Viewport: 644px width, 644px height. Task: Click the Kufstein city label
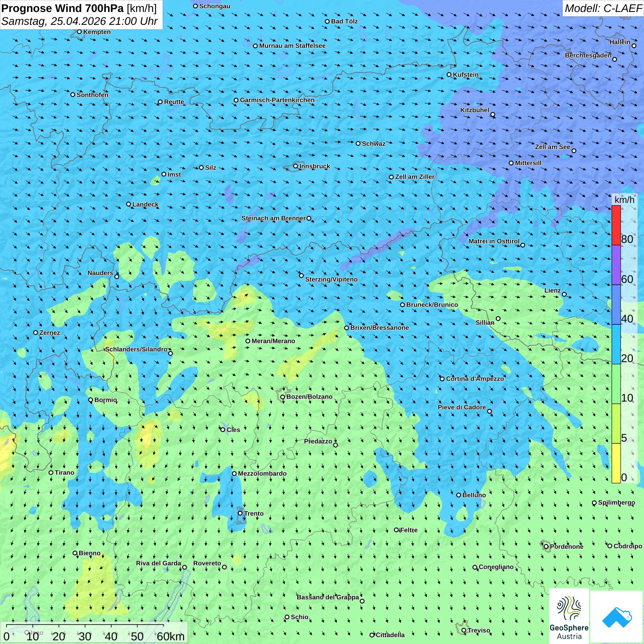click(466, 75)
